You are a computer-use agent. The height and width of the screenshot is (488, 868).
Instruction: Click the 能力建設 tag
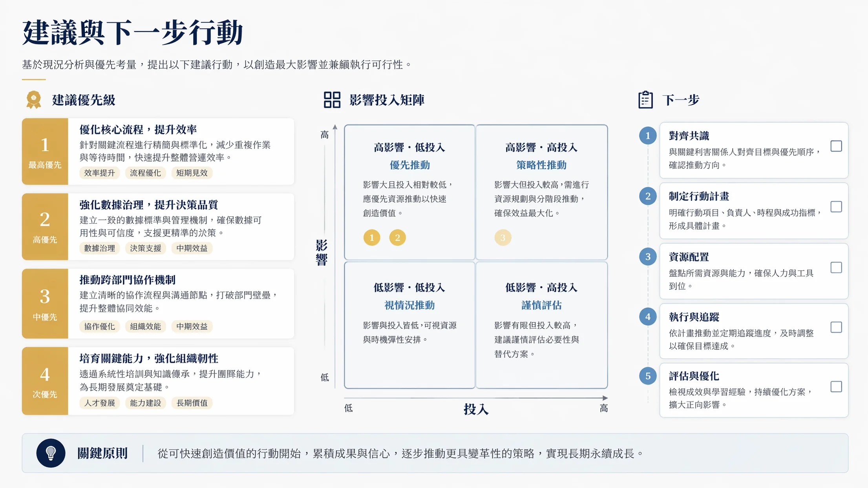coord(146,403)
